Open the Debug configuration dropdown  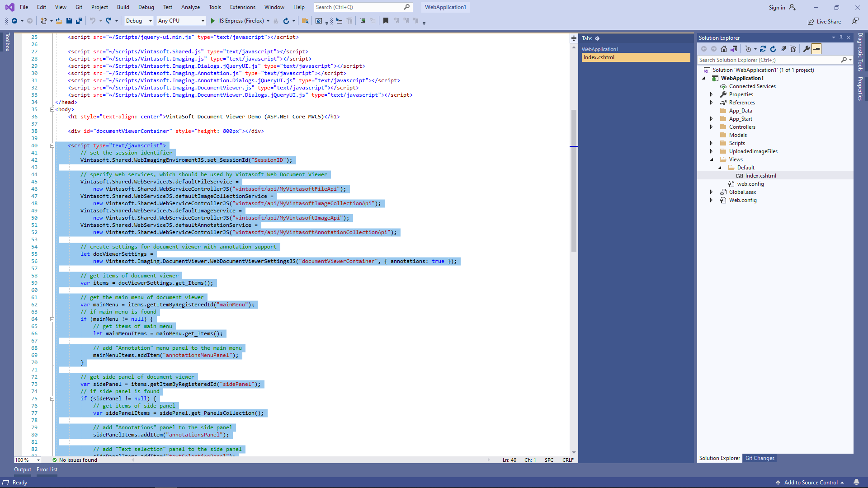(x=139, y=21)
